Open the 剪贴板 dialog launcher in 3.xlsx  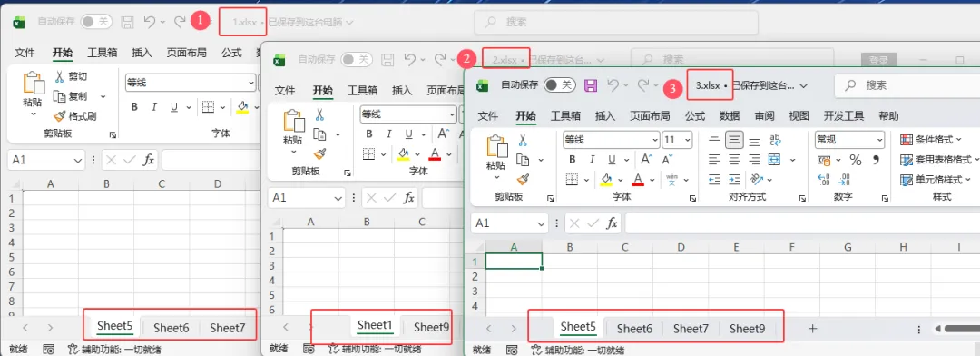[x=551, y=198]
